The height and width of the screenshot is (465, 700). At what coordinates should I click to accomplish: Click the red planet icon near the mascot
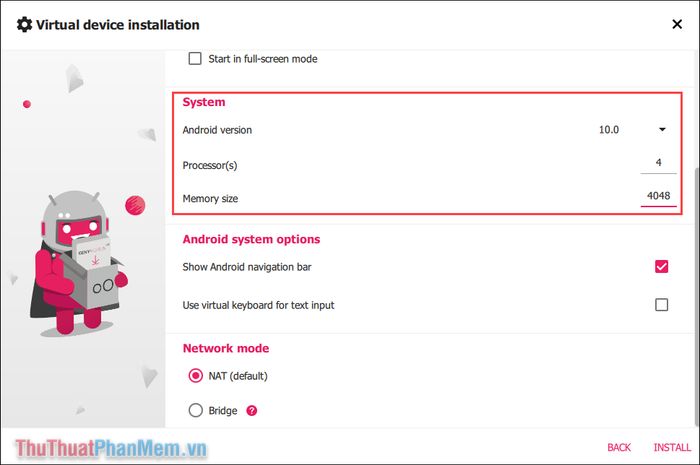click(x=135, y=205)
